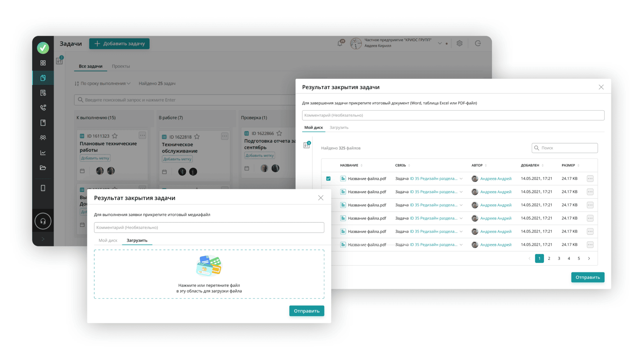Close the upload Результат закрытия задачи dialog
Viewport: 644px width, 359px height.
pos(321,198)
